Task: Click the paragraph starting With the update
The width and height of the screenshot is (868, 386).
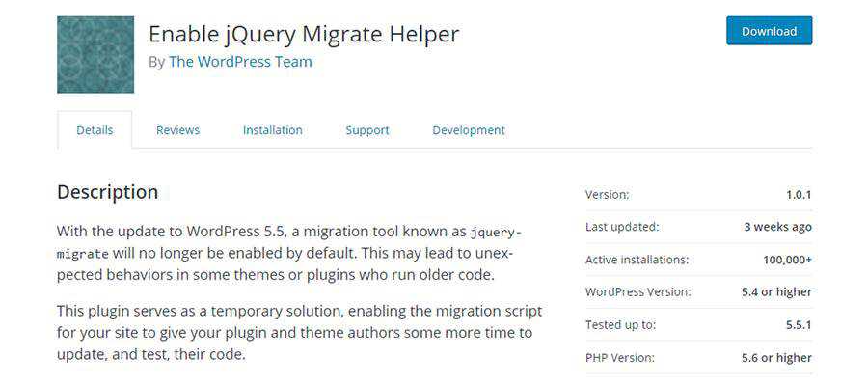Action: 289,254
